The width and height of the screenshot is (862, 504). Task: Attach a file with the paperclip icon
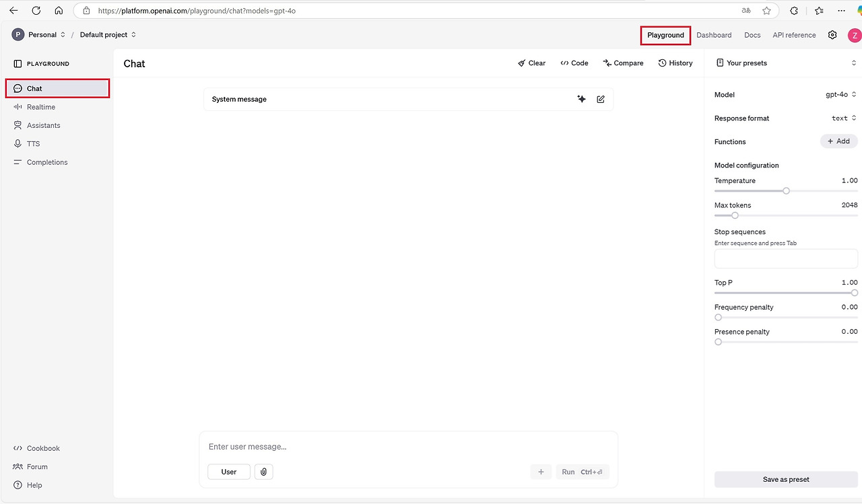(264, 472)
